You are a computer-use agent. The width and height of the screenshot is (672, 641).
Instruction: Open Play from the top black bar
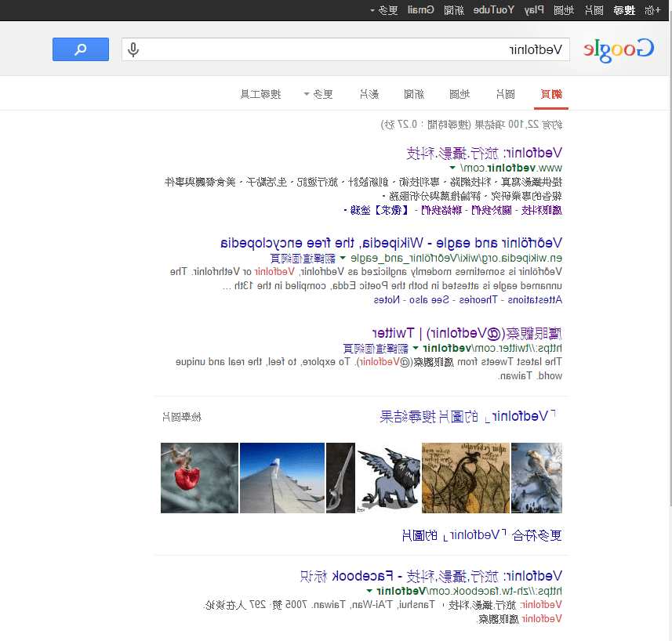(x=534, y=10)
